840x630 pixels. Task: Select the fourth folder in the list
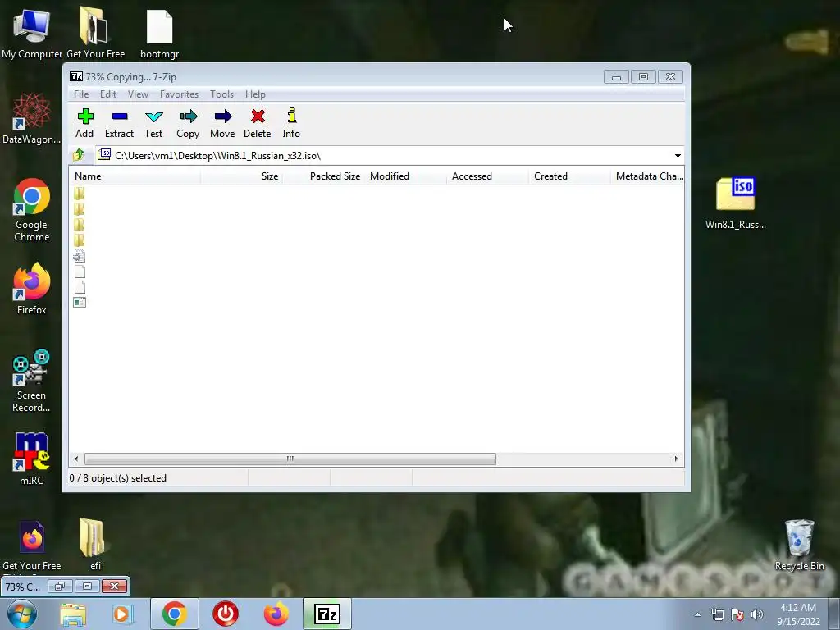(80, 240)
